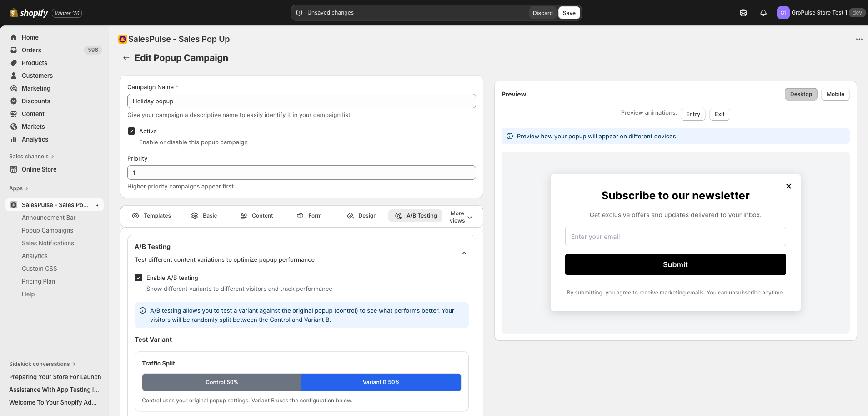Select the SalesPulse app icon in sidebar
The height and width of the screenshot is (416, 868).
click(14, 205)
